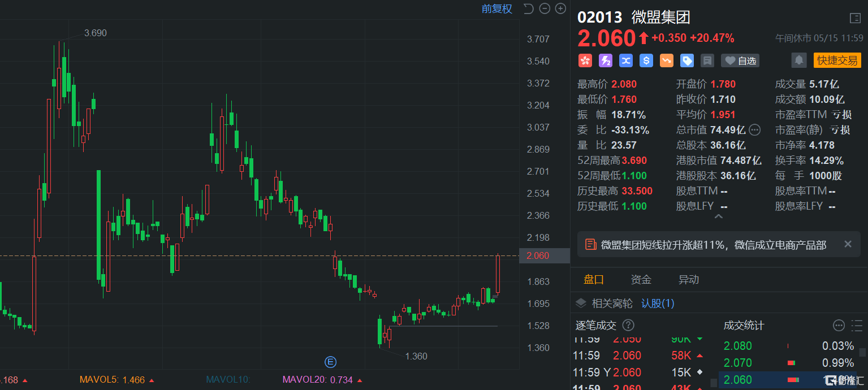Image resolution: width=868 pixels, height=390 pixels.
Task: Open the side panel layout icon near stock title
Action: (855, 18)
